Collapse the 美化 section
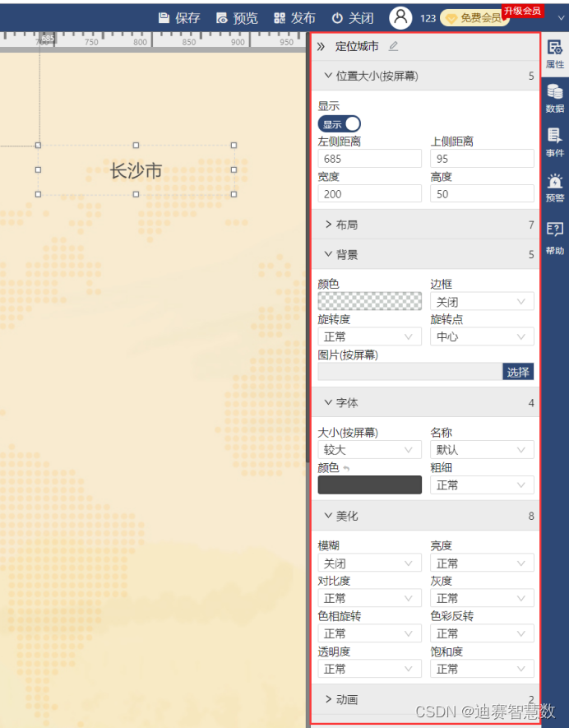Image resolution: width=569 pixels, height=728 pixels. (x=426, y=516)
